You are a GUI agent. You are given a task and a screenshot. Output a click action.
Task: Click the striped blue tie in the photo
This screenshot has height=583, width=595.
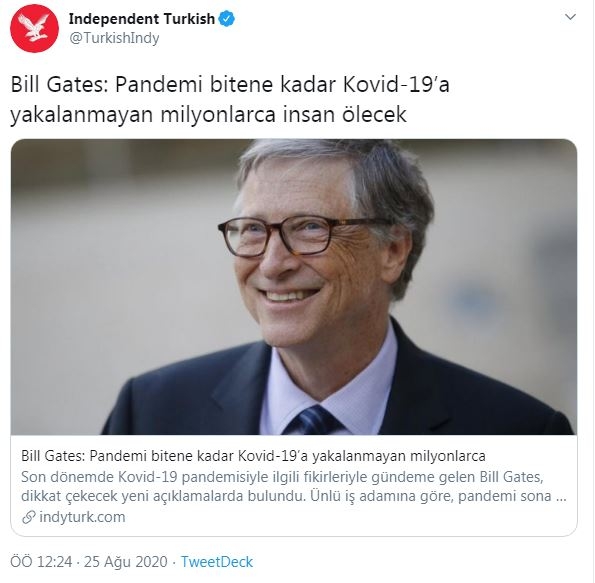click(x=313, y=421)
